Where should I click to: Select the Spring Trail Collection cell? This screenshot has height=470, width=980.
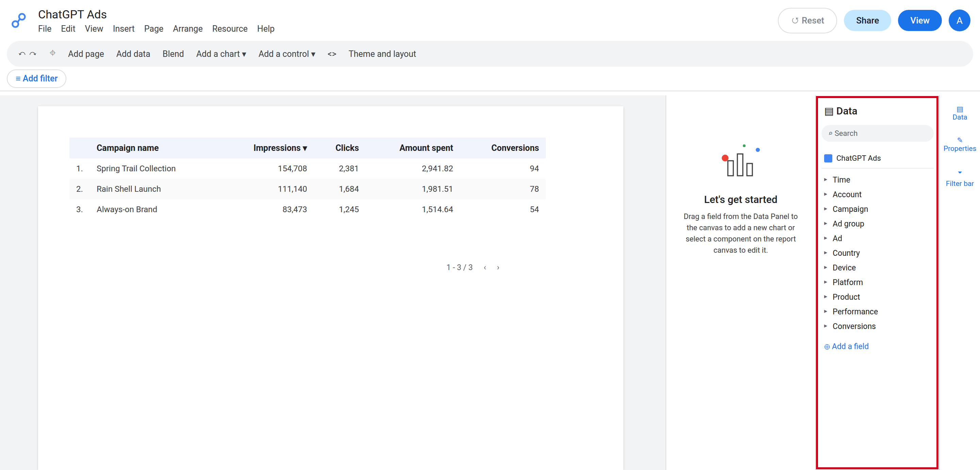(x=136, y=169)
